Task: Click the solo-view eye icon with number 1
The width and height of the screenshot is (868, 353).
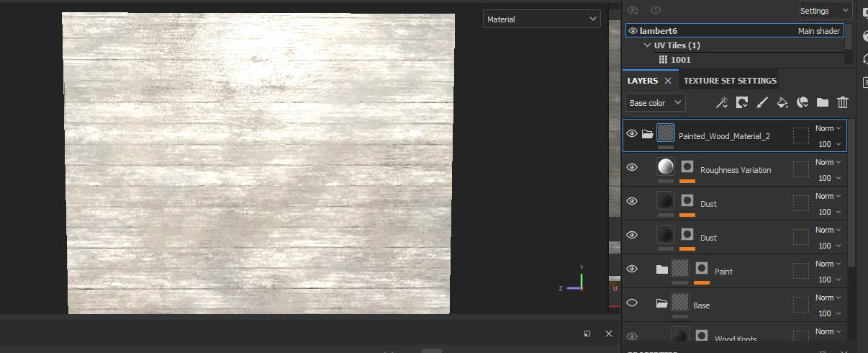Action: (x=656, y=10)
